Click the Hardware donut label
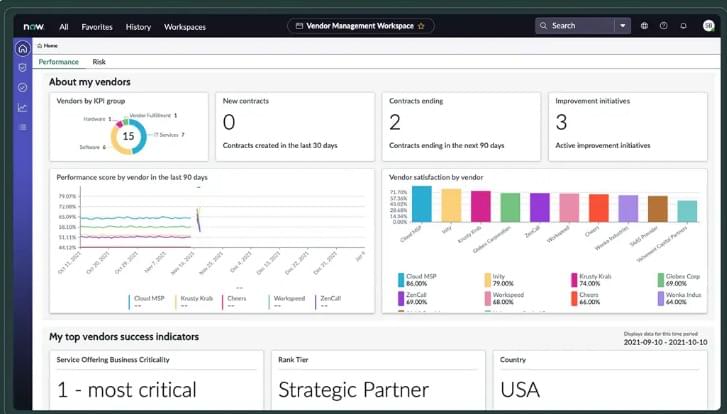Screen dimensions: 727x414 (x=97, y=119)
